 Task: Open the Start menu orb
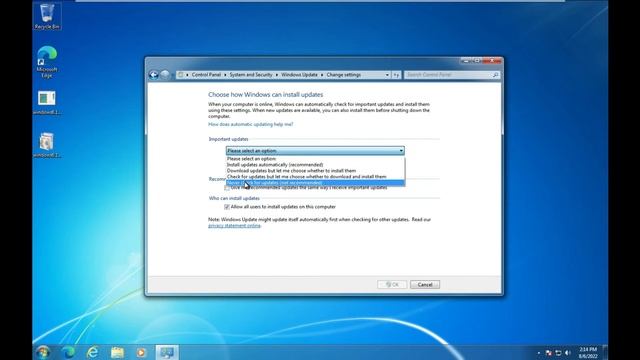pyautogui.click(x=43, y=352)
